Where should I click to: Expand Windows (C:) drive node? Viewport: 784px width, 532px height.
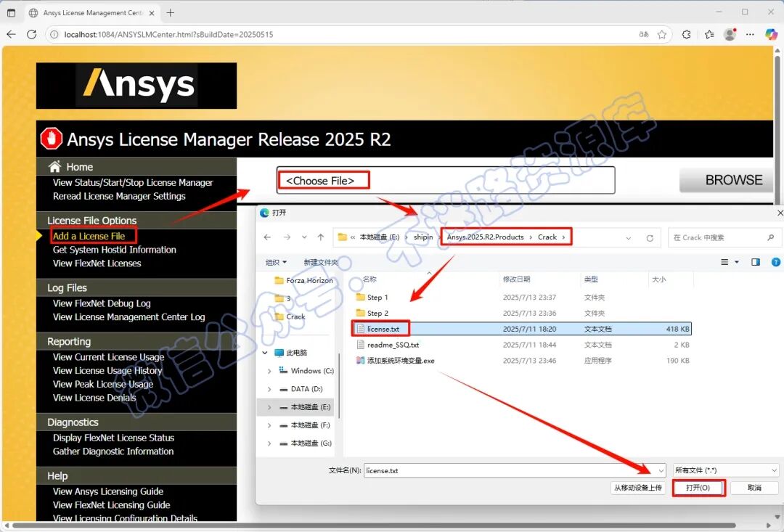click(x=269, y=371)
